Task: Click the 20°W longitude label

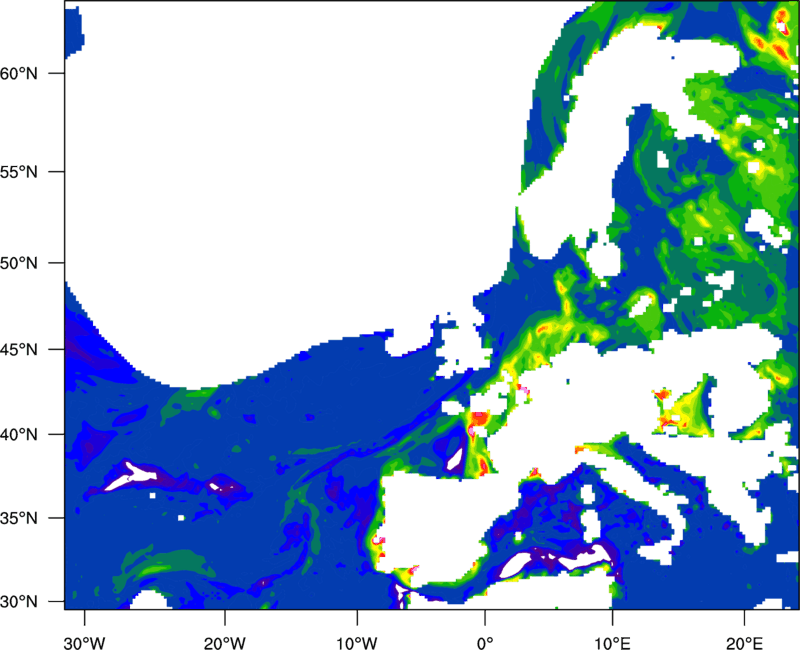Action: pos(224,643)
